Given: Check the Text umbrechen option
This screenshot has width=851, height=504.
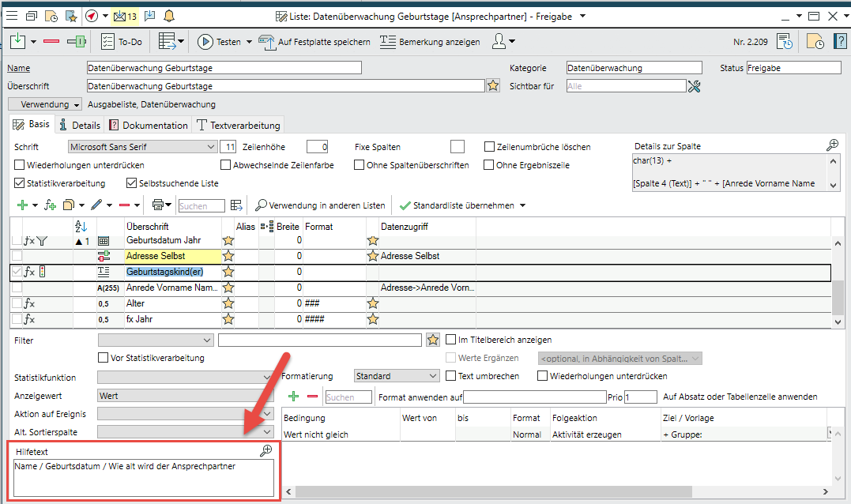Looking at the screenshot, I should tap(451, 376).
